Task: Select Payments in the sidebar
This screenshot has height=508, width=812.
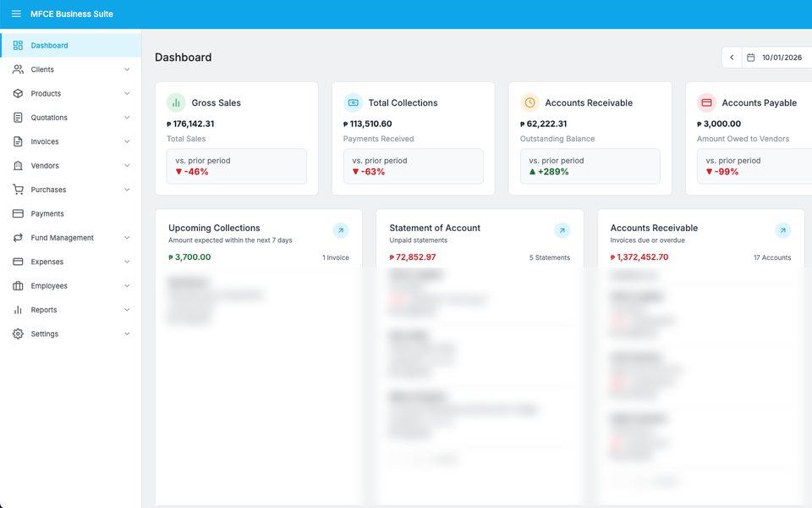Action: [x=70, y=213]
